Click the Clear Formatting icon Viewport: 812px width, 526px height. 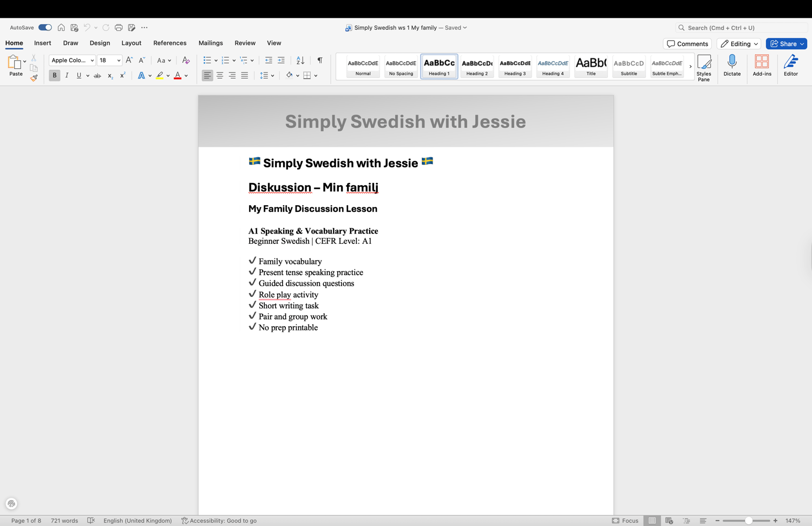coord(186,60)
